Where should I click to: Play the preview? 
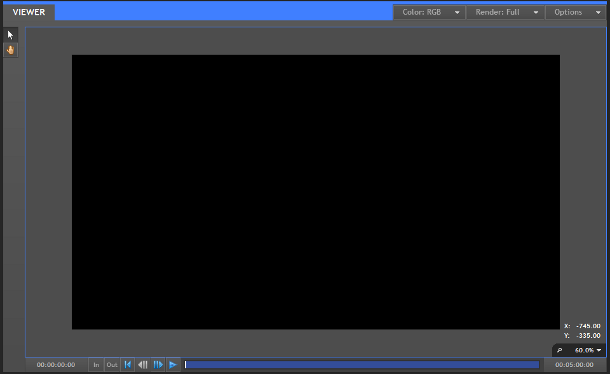click(173, 365)
